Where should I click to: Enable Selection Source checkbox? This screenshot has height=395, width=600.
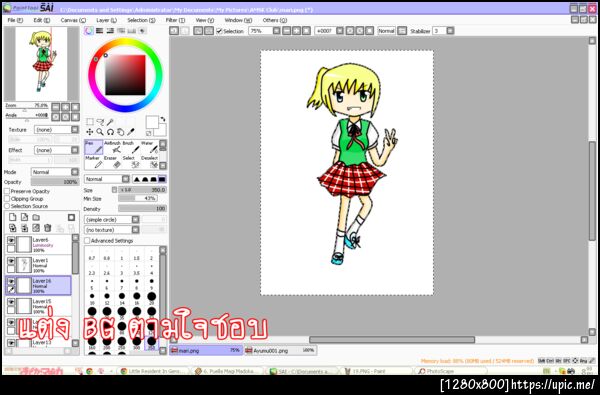coord(7,206)
